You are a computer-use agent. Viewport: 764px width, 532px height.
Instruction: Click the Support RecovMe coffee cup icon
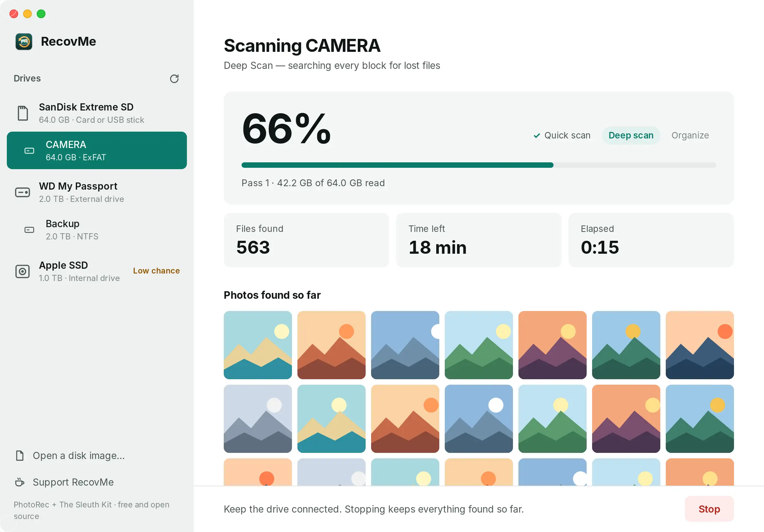click(x=20, y=482)
